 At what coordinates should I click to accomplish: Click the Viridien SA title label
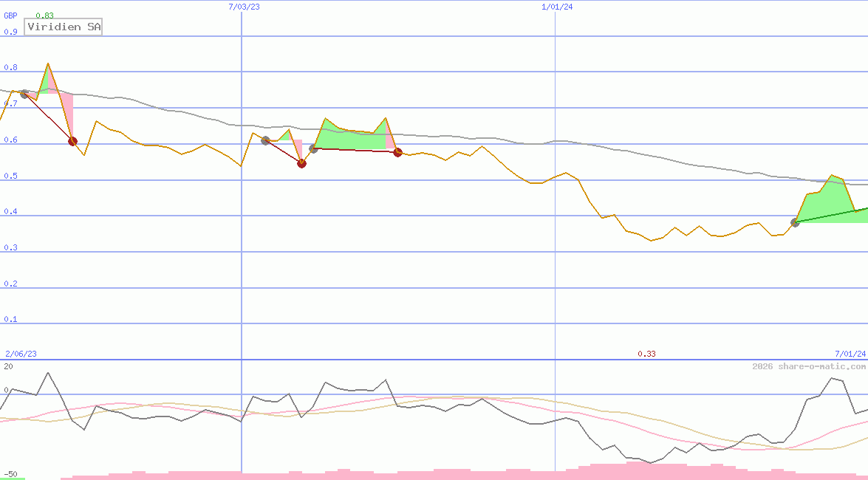point(64,27)
